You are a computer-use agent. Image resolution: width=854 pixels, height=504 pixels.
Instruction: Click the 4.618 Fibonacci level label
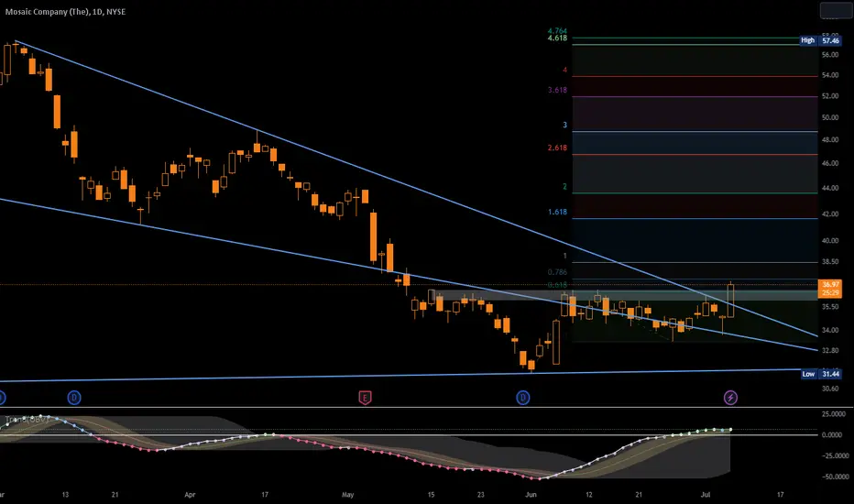[557, 38]
